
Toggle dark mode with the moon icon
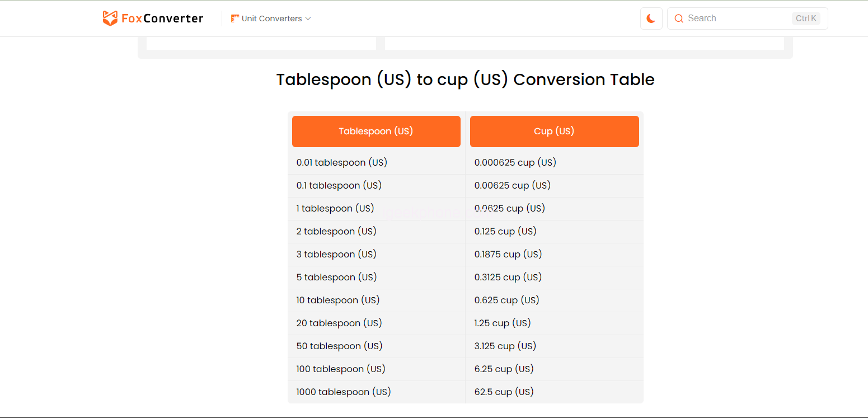(x=651, y=18)
